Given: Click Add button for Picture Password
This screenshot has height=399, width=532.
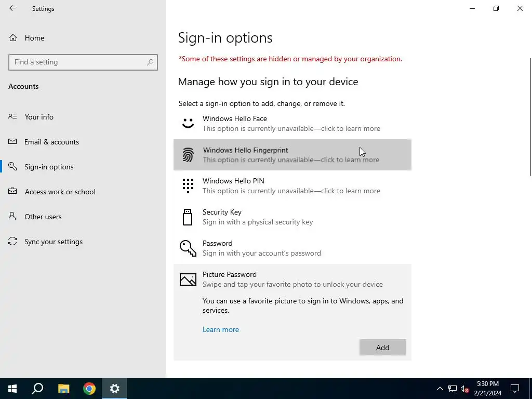Looking at the screenshot, I should click(x=383, y=348).
